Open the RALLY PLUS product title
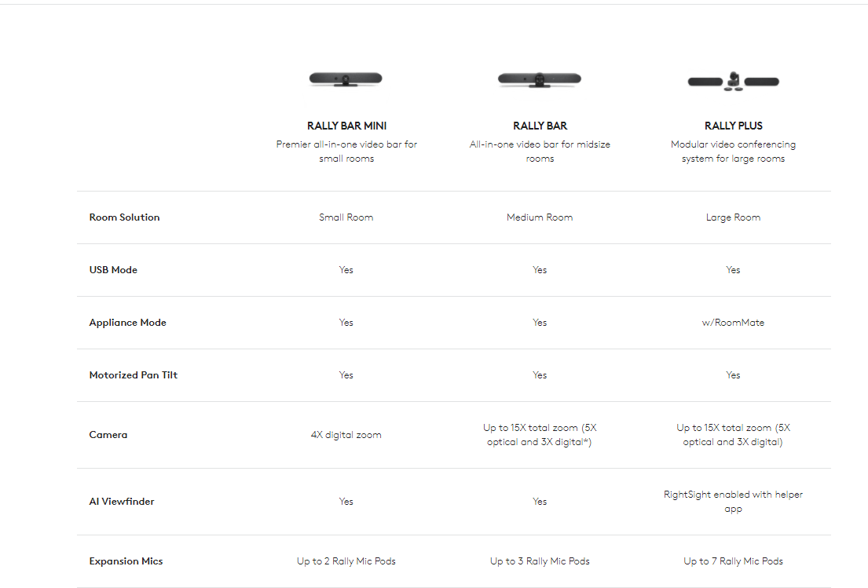868x588 pixels. tap(733, 126)
